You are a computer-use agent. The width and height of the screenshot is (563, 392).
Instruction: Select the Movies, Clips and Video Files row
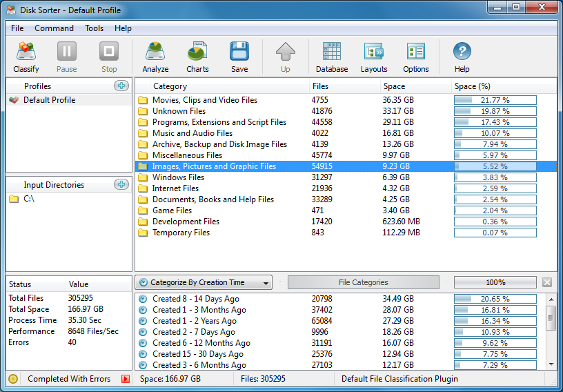pyautogui.click(x=346, y=100)
